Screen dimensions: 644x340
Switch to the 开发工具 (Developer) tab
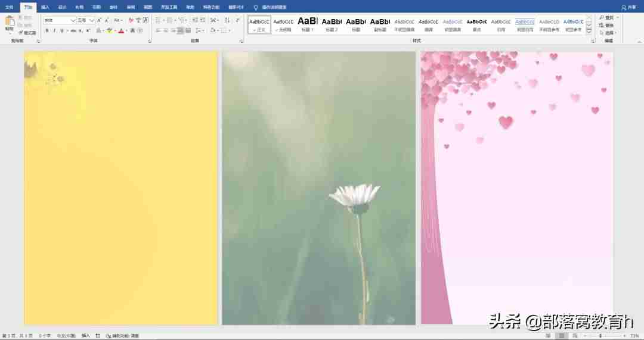[x=169, y=7]
